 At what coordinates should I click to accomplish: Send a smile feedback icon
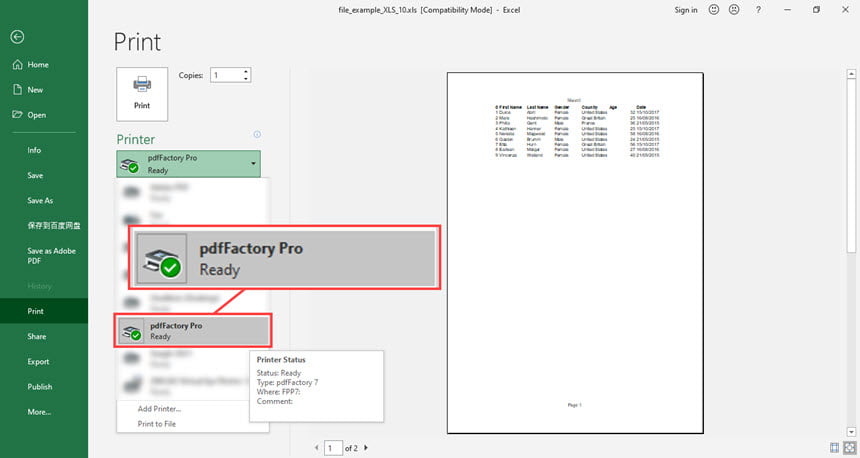[x=714, y=10]
